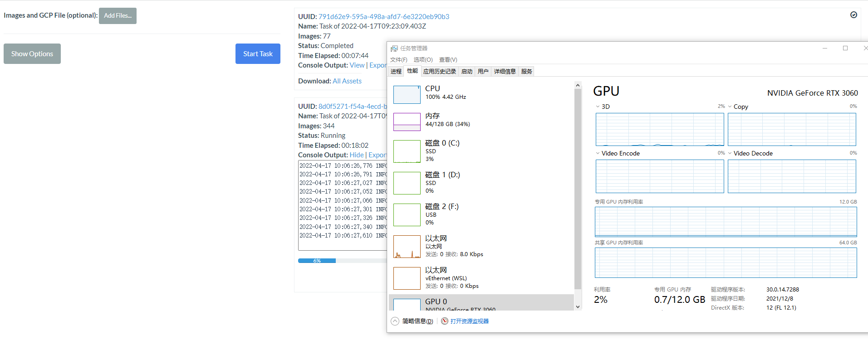Click the performance list scrollbar down arrow
868x345 pixels.
(x=578, y=307)
